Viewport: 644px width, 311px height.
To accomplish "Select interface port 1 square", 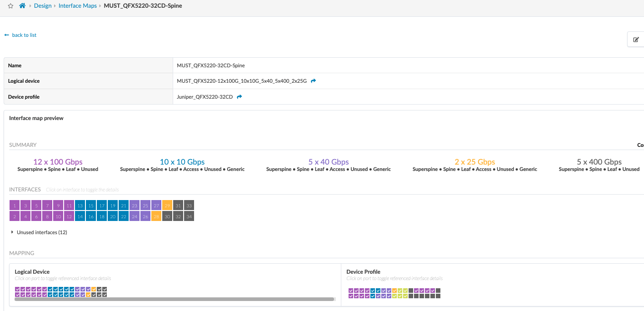I will tap(15, 206).
